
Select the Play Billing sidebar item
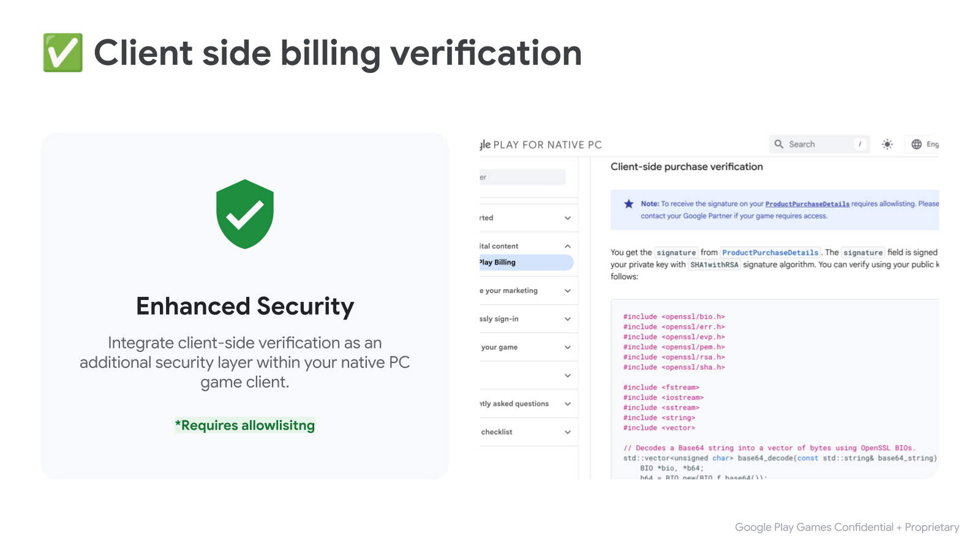click(x=526, y=263)
